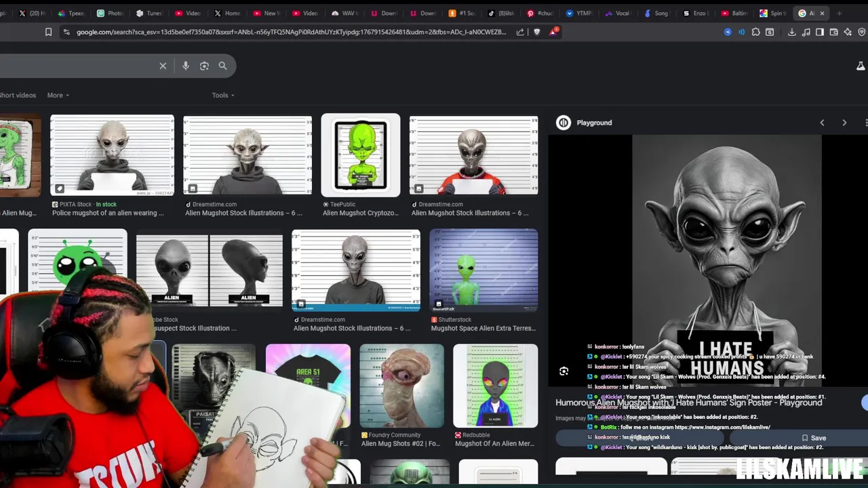Expand the Tools dropdown

coord(223,95)
